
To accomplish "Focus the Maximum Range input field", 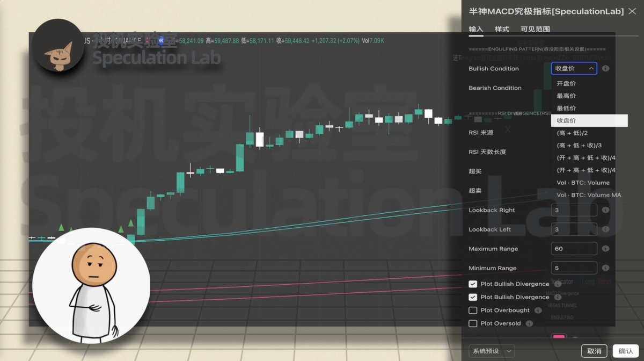I will click(574, 249).
